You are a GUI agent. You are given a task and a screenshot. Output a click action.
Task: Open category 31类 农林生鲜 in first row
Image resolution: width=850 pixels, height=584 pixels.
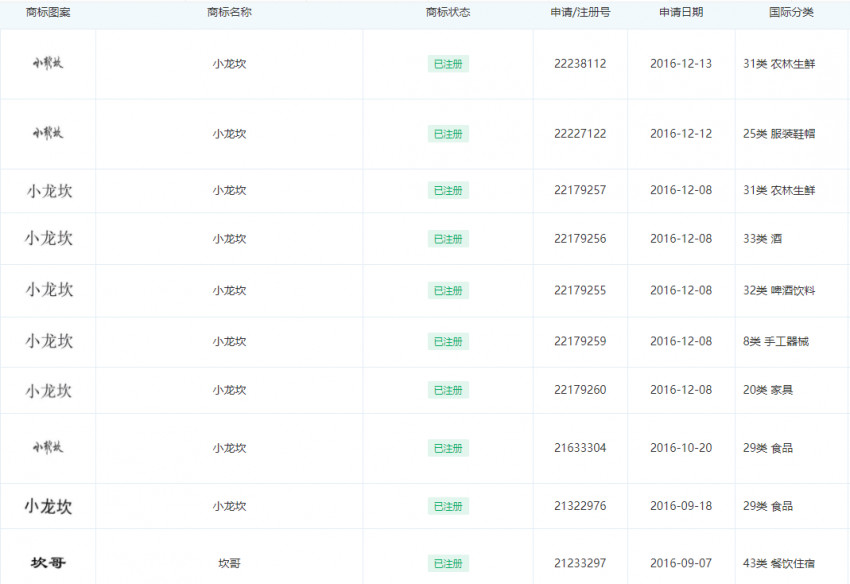pyautogui.click(x=778, y=63)
